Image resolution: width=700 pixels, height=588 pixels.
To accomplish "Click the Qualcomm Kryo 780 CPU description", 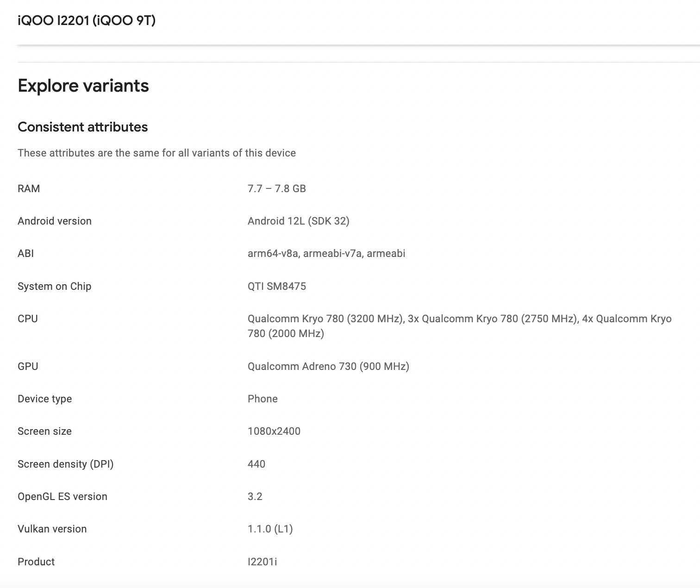I will tap(459, 325).
